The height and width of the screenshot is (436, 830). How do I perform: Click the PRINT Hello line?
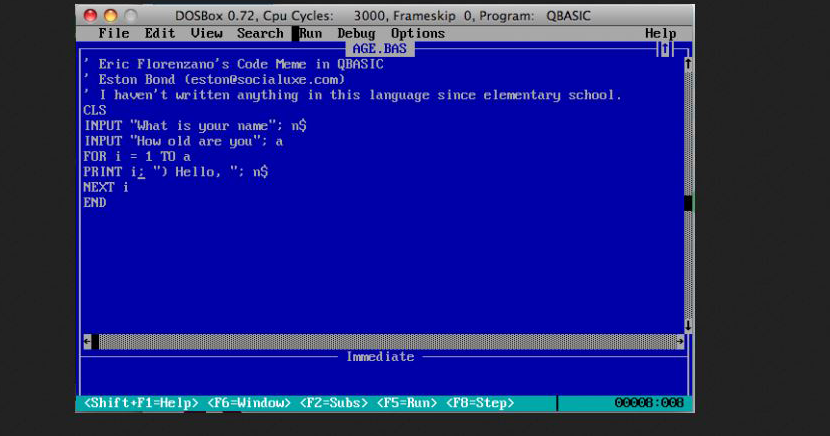point(176,172)
